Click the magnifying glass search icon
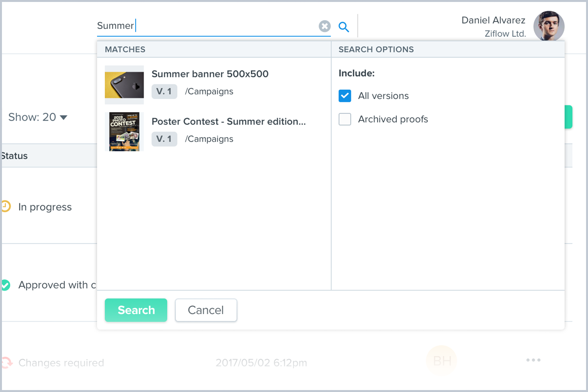Viewport: 588px width, 392px height. click(x=344, y=27)
